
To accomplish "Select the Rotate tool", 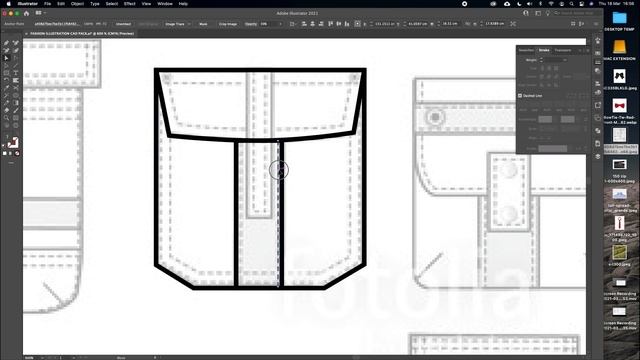I will click(x=6, y=80).
